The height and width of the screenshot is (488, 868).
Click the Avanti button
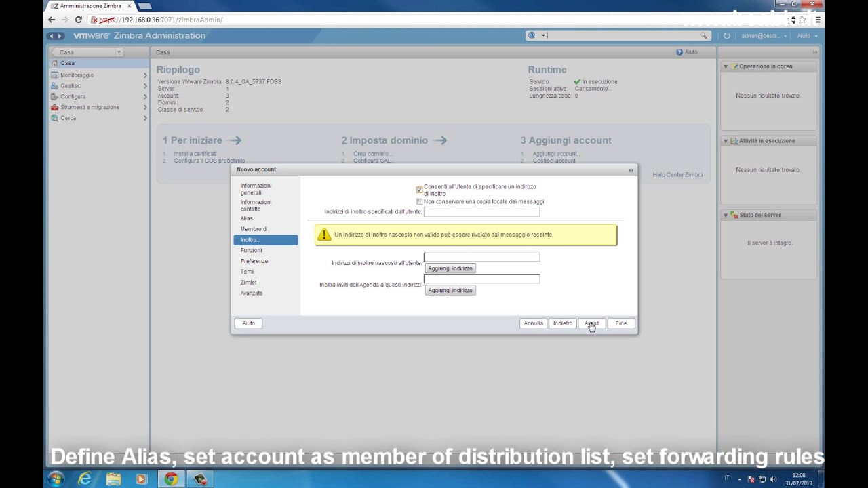592,323
